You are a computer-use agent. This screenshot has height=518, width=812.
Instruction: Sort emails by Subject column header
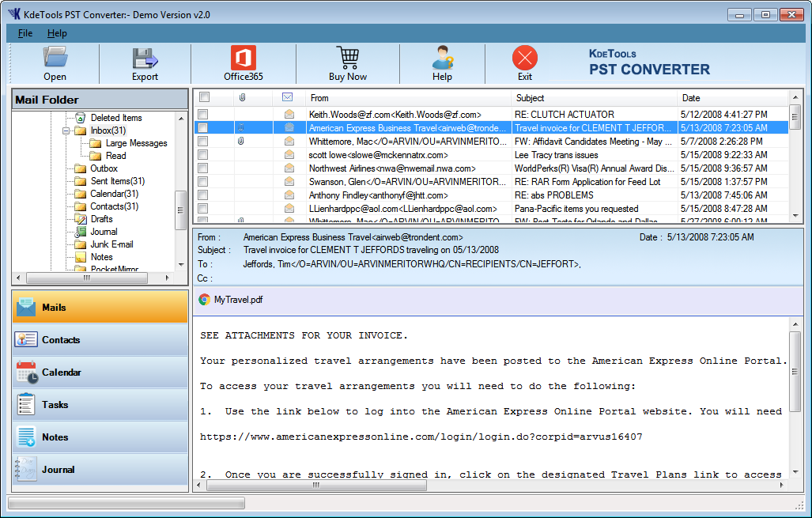(594, 97)
